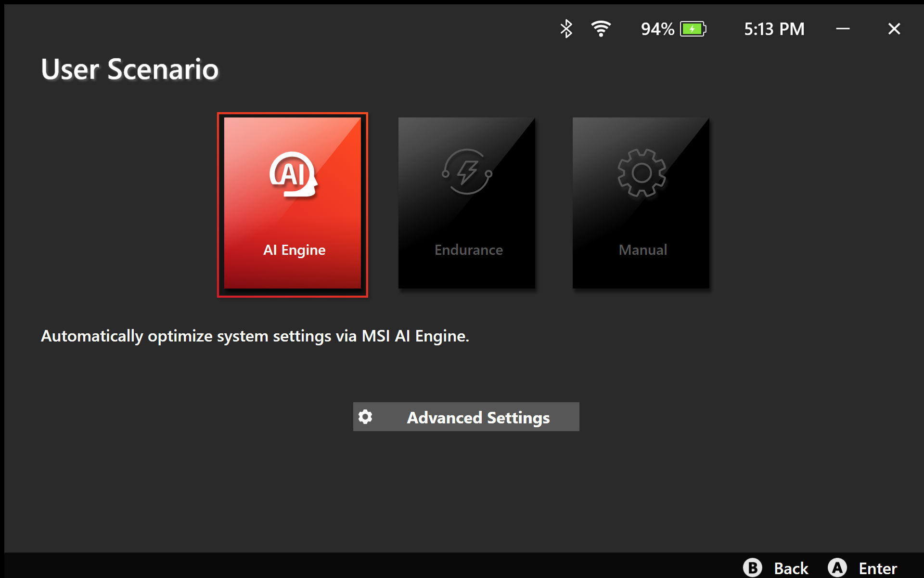Click the Back text at the bottom
Viewport: 924px width, 578px height.
tap(791, 568)
